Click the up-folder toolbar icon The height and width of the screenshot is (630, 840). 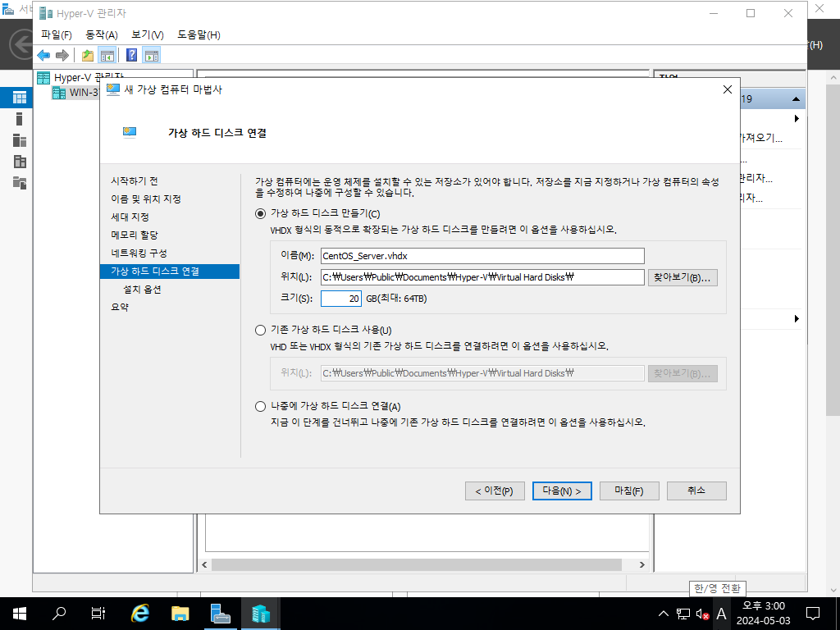coord(88,55)
